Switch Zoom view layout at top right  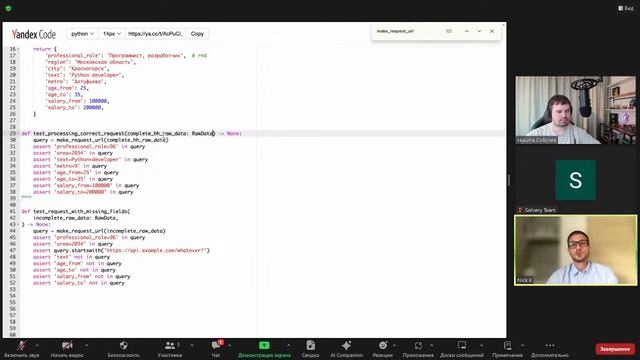(x=626, y=8)
